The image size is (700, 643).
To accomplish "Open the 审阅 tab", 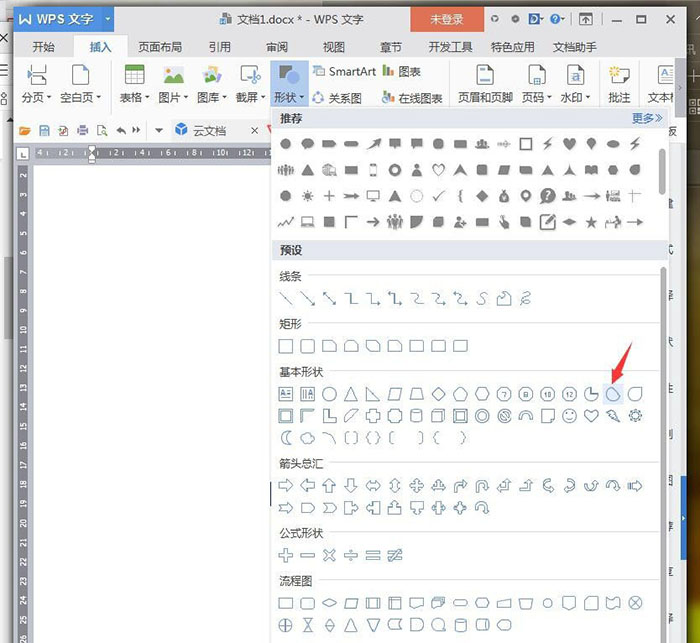I will click(x=277, y=47).
